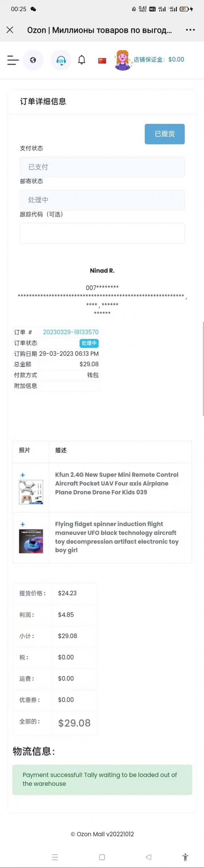Open the hamburger navigation menu
This screenshot has width=204, height=868.
[13, 60]
